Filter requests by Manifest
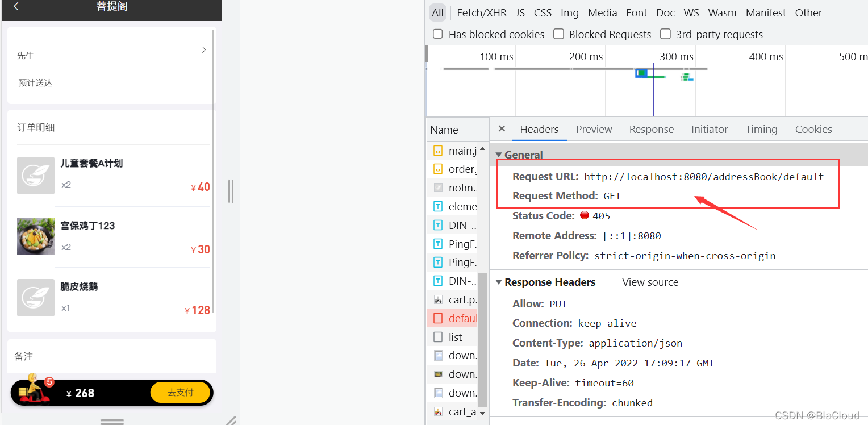This screenshot has height=425, width=868. tap(766, 13)
